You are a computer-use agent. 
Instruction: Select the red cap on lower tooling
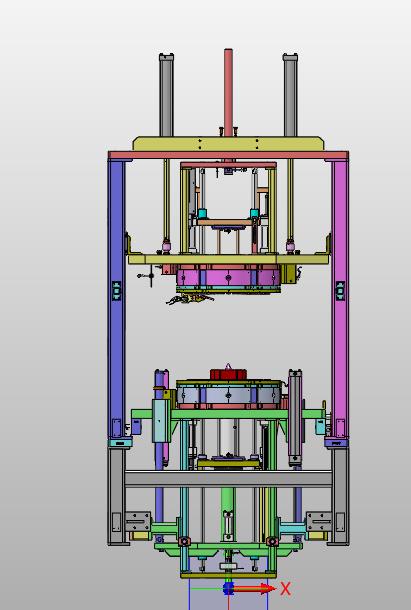point(228,374)
